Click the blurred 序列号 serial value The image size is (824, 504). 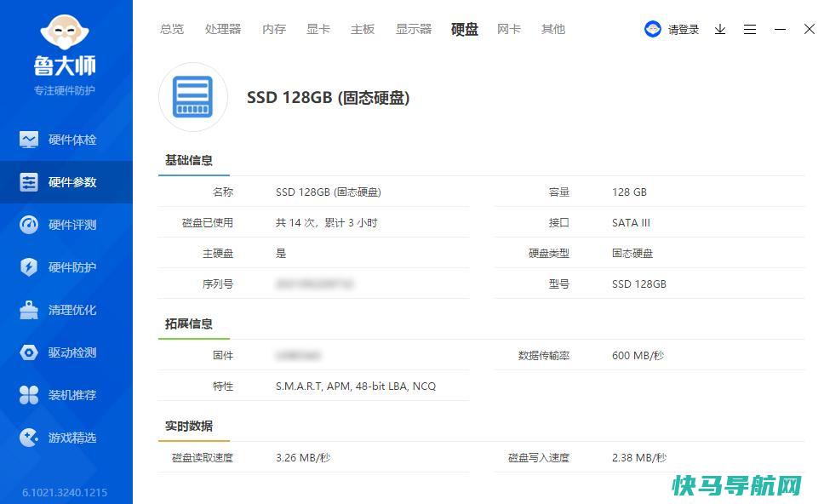tap(314, 283)
